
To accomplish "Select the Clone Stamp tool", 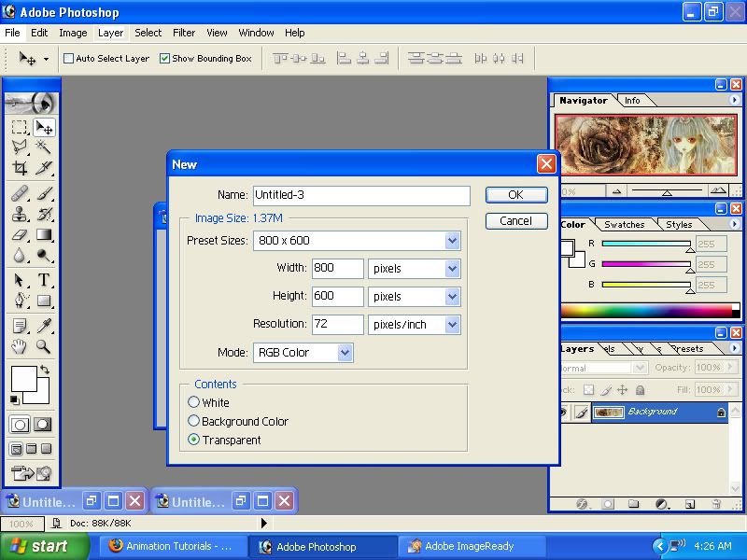I will click(x=20, y=215).
